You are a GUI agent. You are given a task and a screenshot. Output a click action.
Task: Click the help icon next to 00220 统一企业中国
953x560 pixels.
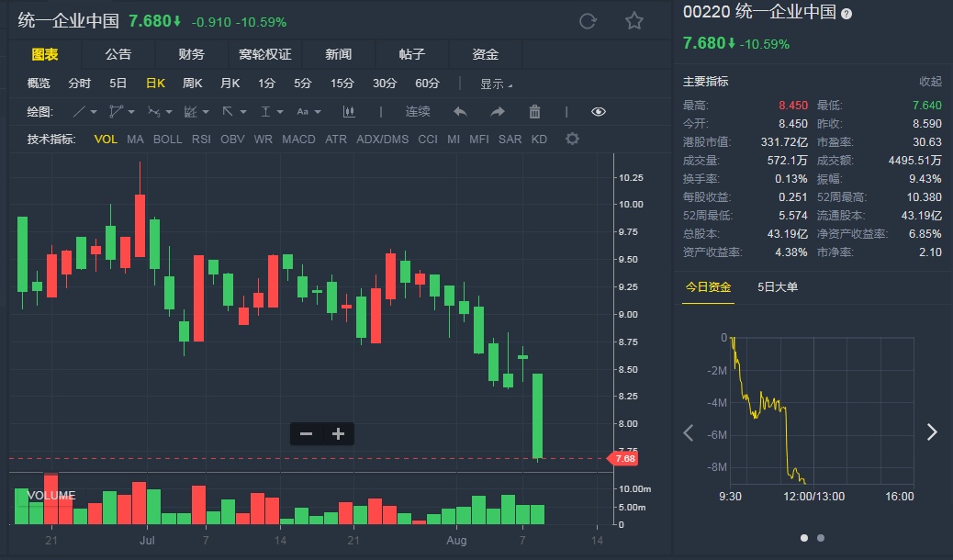pos(846,14)
